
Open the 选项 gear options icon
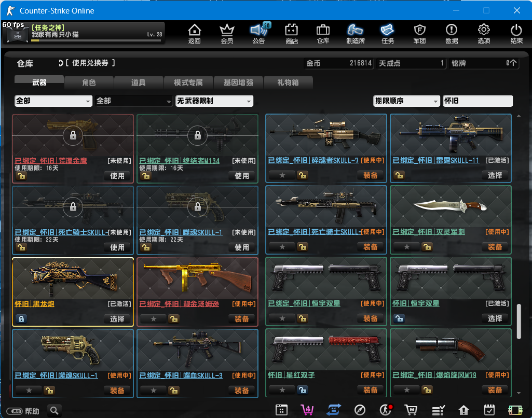484,34
